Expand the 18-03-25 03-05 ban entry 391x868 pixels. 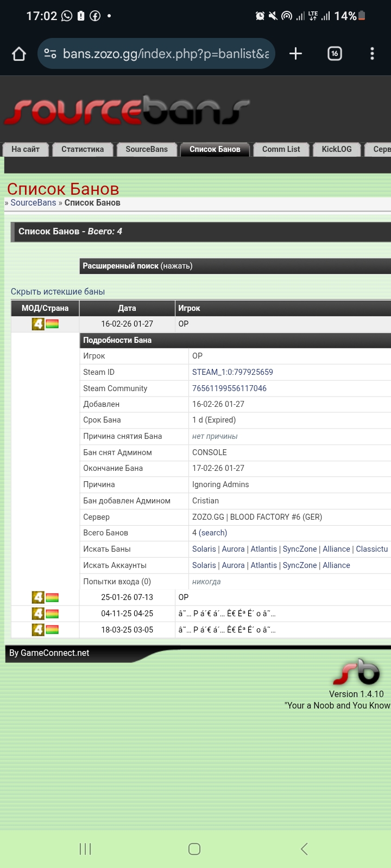pos(127,630)
